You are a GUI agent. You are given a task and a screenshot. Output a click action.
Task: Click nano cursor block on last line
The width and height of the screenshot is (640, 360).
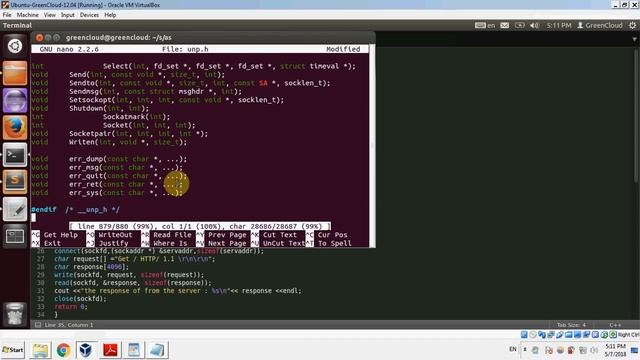(x=33, y=218)
